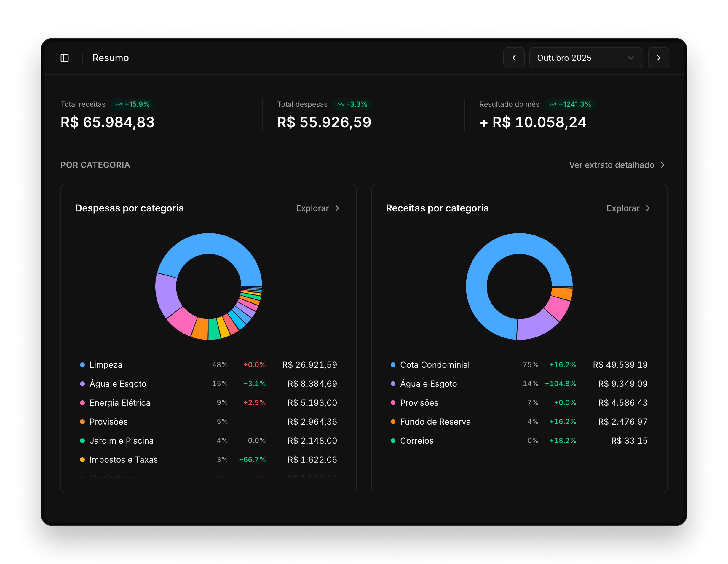Toggle the Jardim e Piscina legend entry
Screen dimensions: 728x564
pyautogui.click(x=121, y=440)
